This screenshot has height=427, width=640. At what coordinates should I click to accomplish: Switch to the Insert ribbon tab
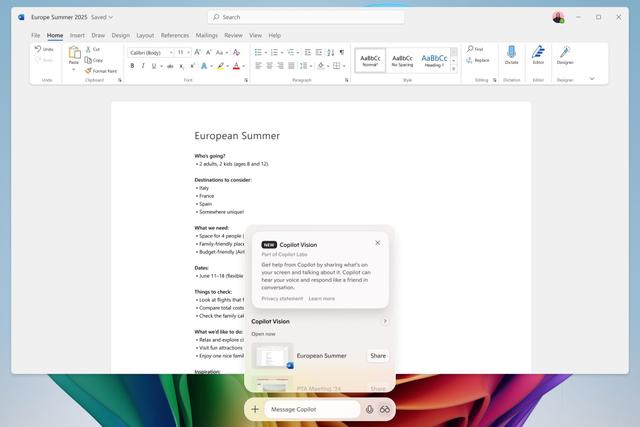click(x=77, y=35)
